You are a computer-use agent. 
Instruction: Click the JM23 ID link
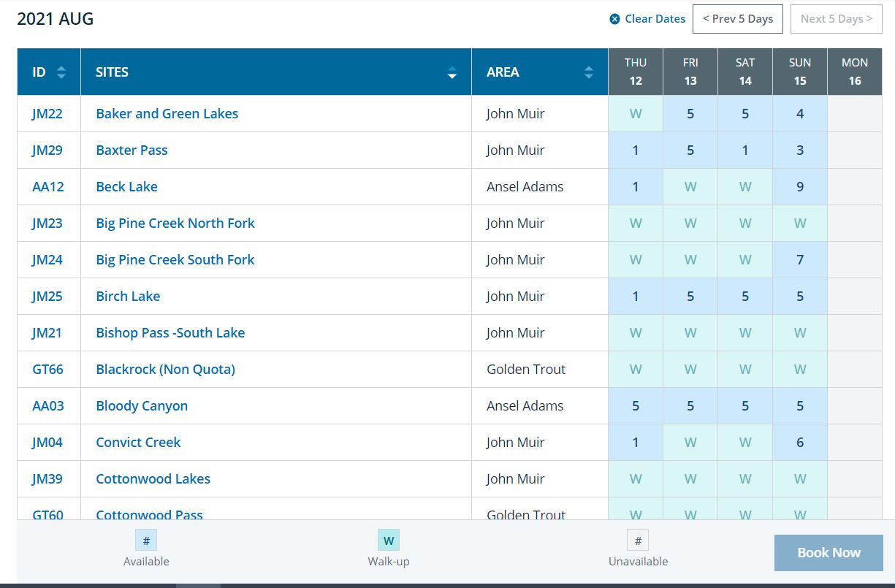point(47,224)
